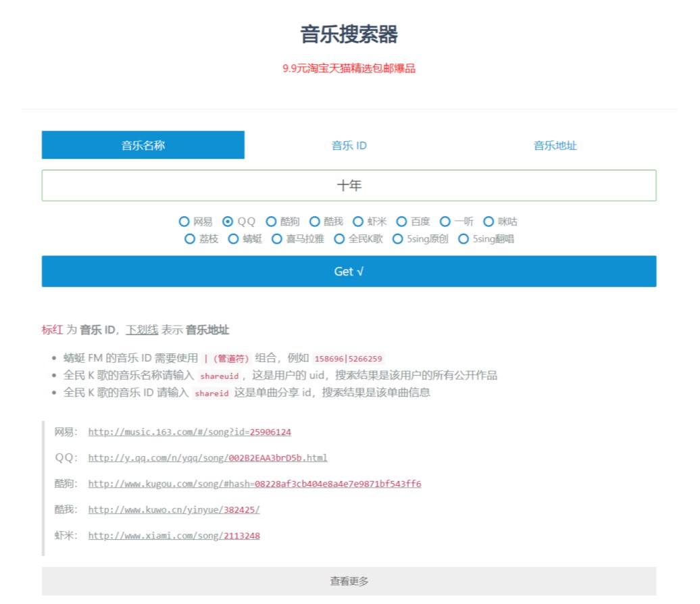This screenshot has width=700, height=604.
Task: Focus the search field containing 十年
Action: (x=349, y=185)
